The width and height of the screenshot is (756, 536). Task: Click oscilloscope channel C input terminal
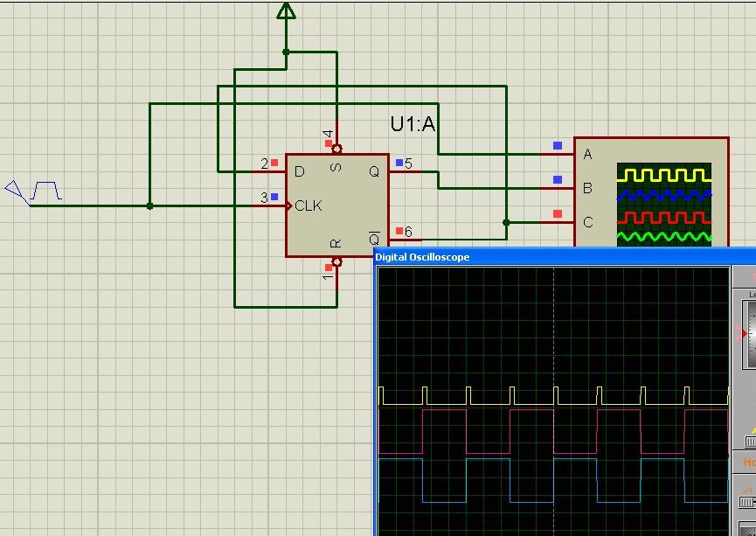[558, 213]
